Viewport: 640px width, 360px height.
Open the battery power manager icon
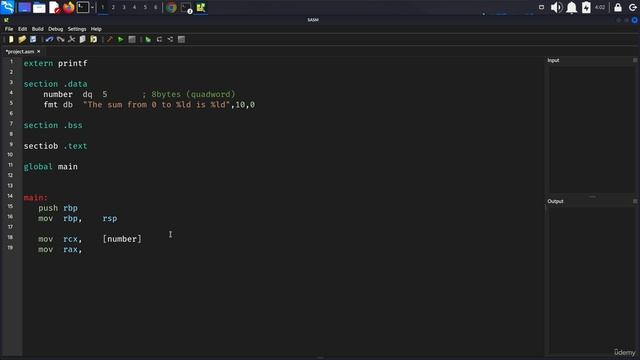586,7
